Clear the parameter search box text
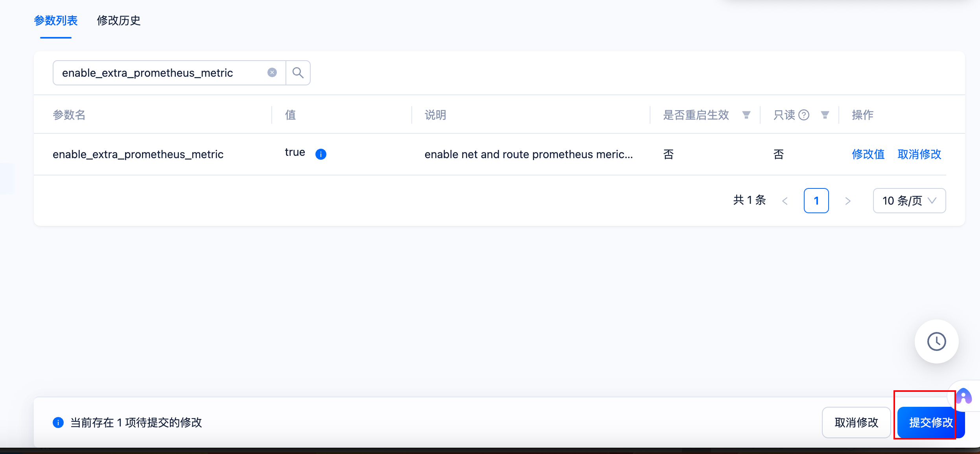Viewport: 980px width, 454px height. 272,73
